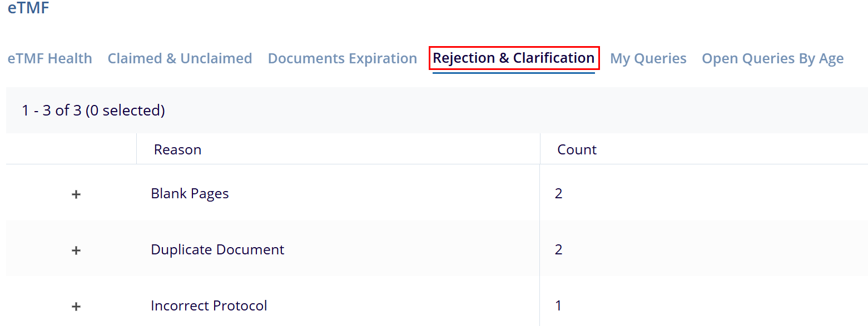This screenshot has width=868, height=326.
Task: Click the count value for Incorrect Protocol
Action: [558, 305]
